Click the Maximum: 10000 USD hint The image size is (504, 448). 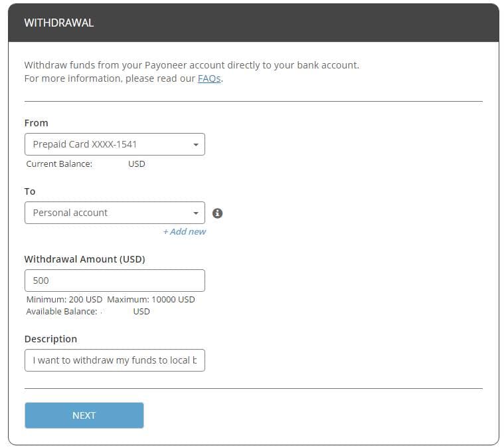(151, 300)
